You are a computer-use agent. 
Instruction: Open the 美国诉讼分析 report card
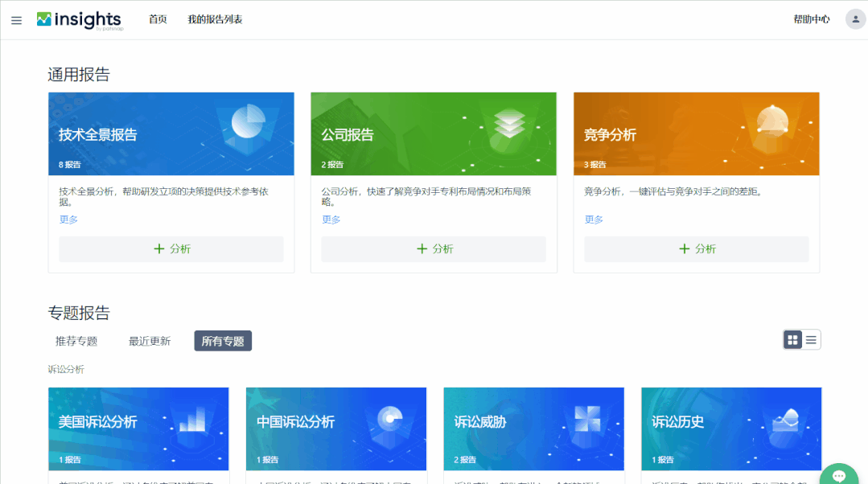point(138,429)
